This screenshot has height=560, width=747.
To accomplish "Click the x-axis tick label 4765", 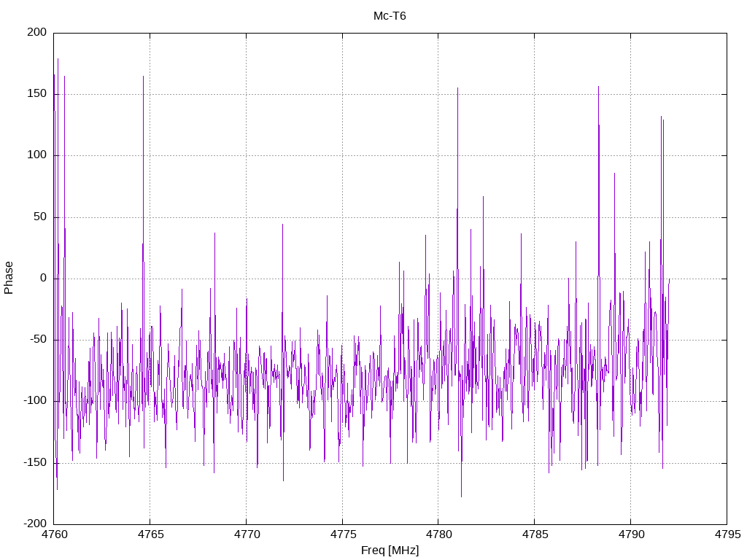I will click(150, 534).
